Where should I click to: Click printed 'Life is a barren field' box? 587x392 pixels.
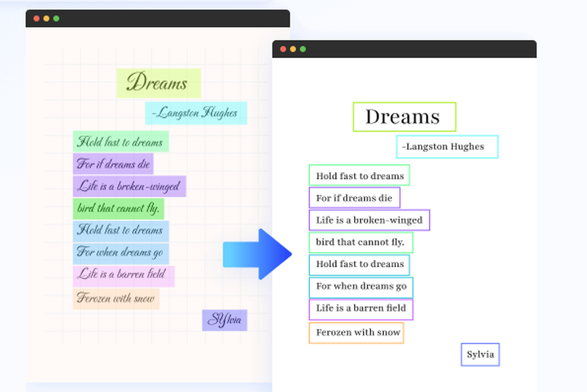pos(361,310)
